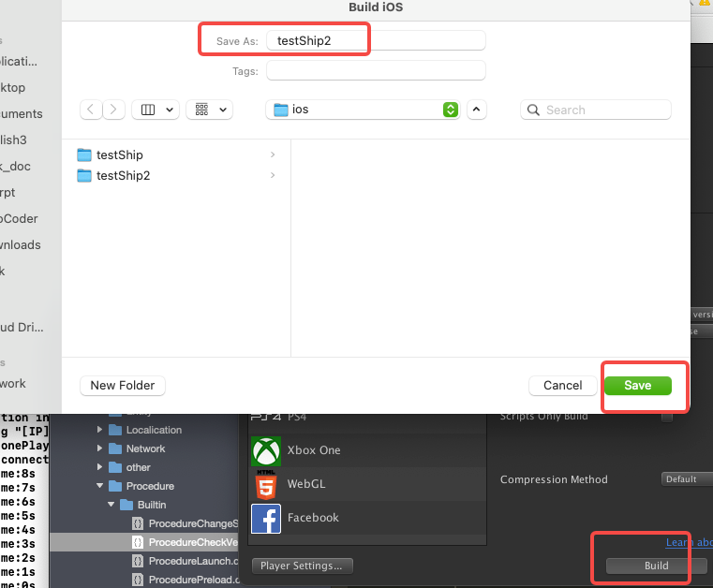Select the Network sidebar entry
Screen dimensions: 713x588
click(13, 384)
